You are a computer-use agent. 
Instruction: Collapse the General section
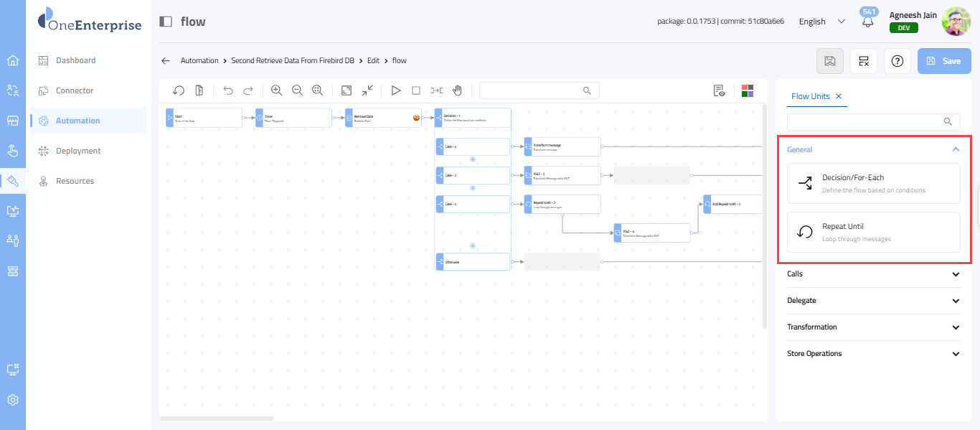coord(955,149)
